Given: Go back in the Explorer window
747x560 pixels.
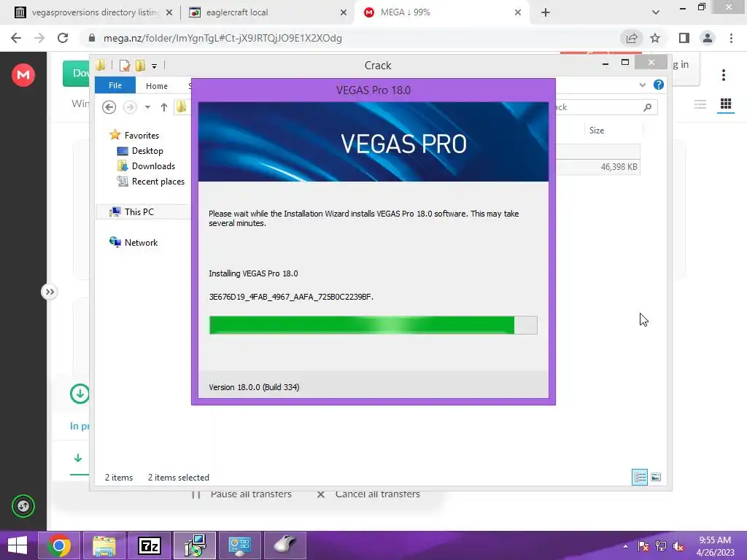Looking at the screenshot, I should [109, 107].
